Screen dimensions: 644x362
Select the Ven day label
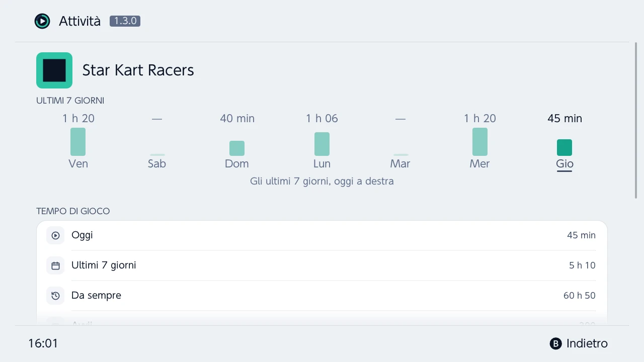point(78,164)
